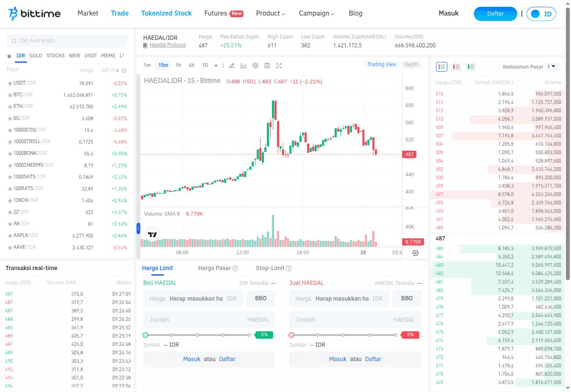Screen dimensions: 571x392
Task: Click BBO button in Jual HAEDAL form
Action: (x=407, y=298)
